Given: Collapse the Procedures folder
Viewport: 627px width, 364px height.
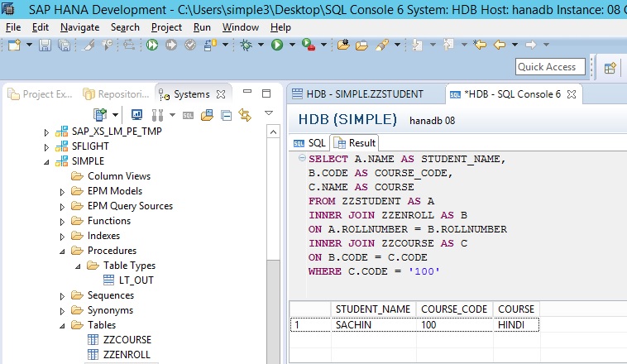Looking at the screenshot, I should [62, 251].
